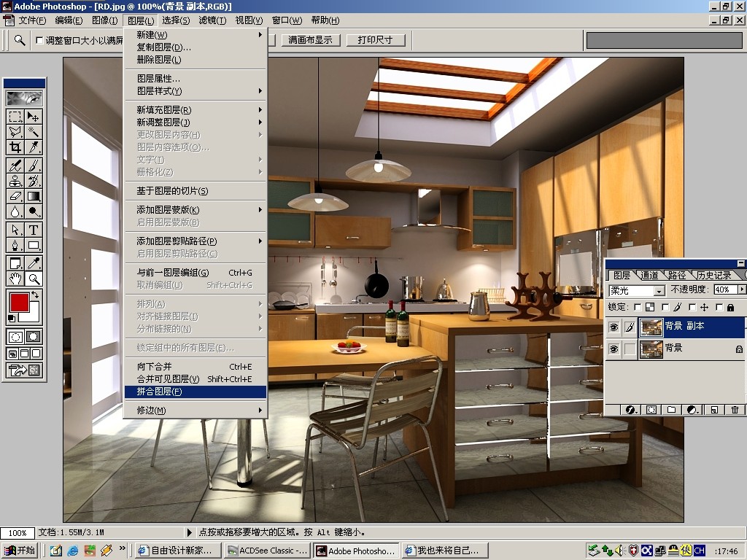Click the create new layer icon
The width and height of the screenshot is (747, 560).
(x=714, y=410)
